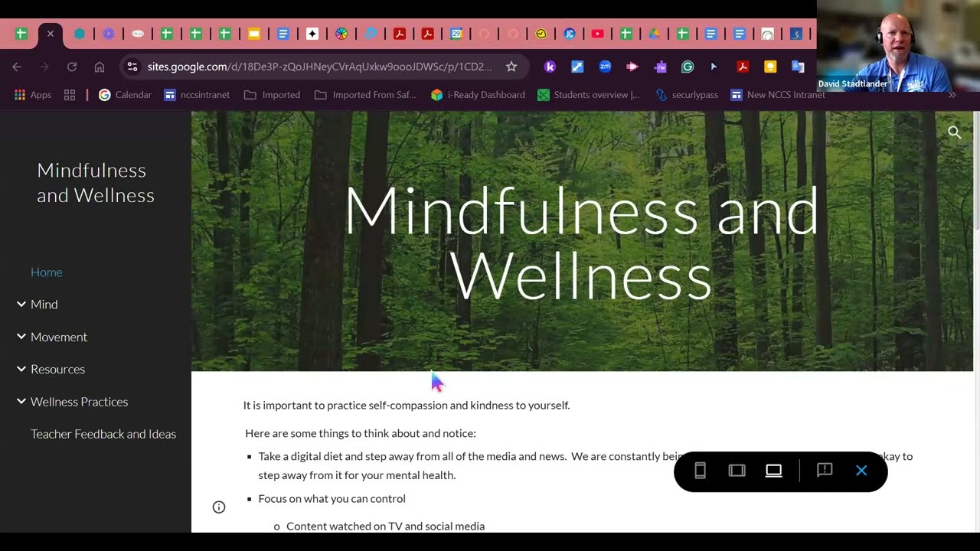Click 'Content watched on TV and social media'
This screenshot has width=980, height=551.
385,527
